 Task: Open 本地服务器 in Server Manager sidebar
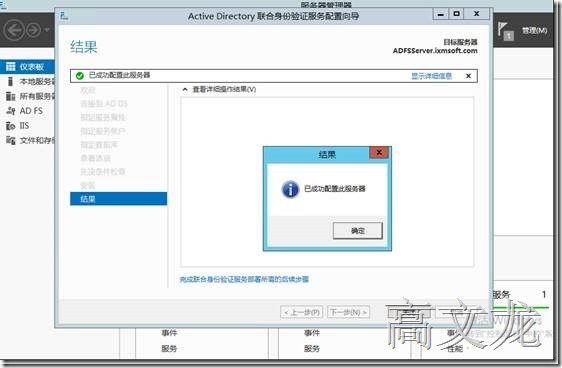tap(28, 82)
